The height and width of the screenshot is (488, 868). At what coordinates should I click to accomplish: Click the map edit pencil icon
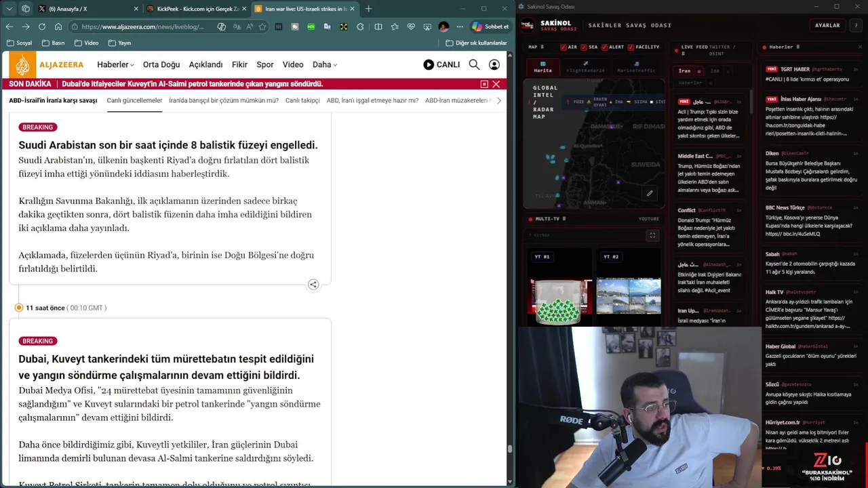click(650, 193)
